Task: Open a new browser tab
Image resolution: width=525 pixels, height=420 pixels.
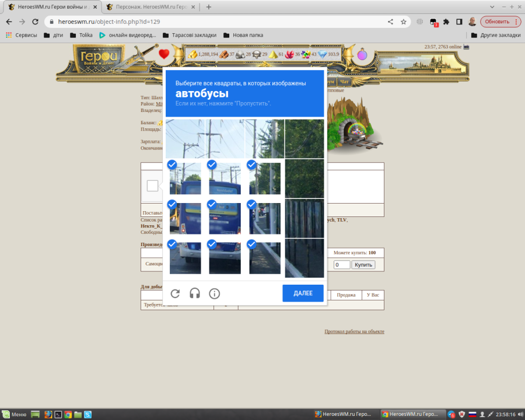Action: pos(209,6)
